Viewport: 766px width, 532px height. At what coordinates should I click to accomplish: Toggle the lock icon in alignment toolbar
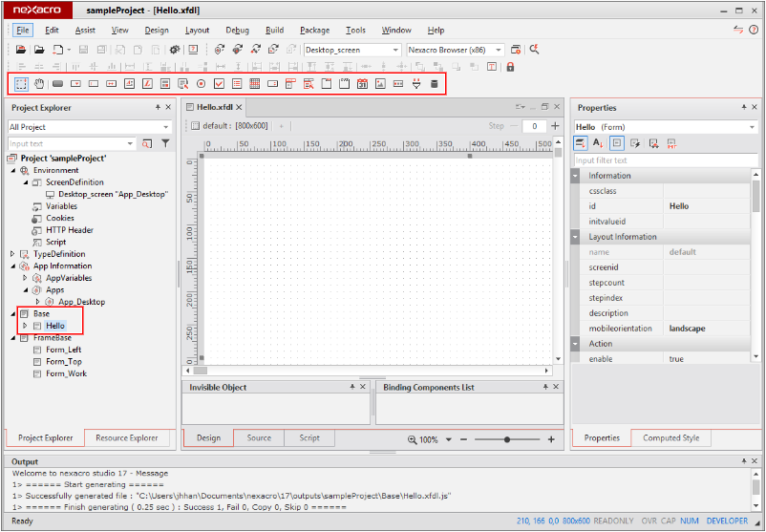(510, 67)
